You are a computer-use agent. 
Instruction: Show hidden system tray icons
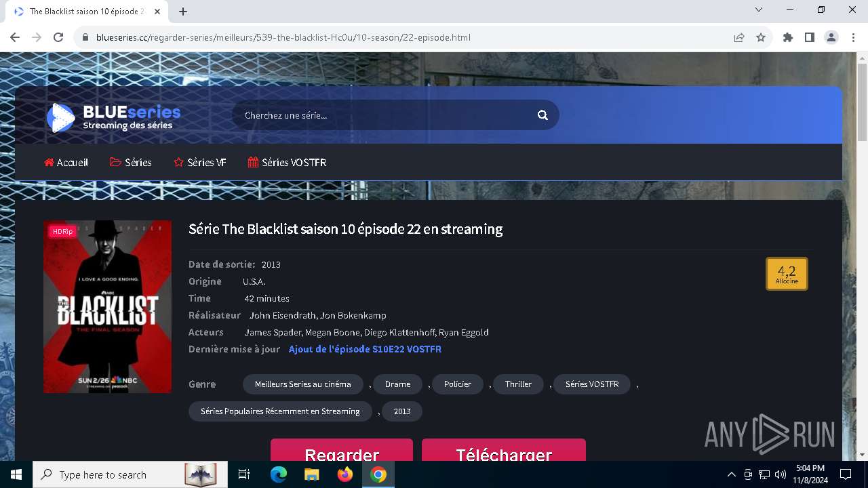(731, 474)
